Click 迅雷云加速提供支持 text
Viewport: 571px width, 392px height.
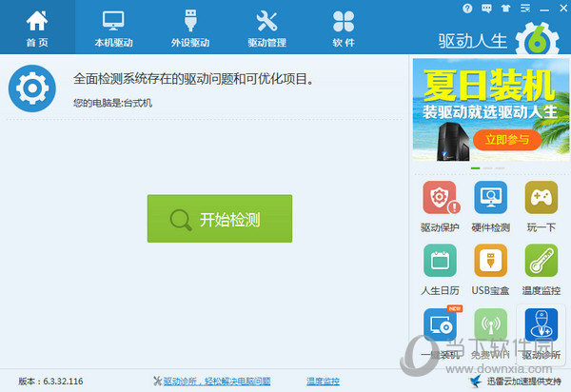click(x=523, y=382)
